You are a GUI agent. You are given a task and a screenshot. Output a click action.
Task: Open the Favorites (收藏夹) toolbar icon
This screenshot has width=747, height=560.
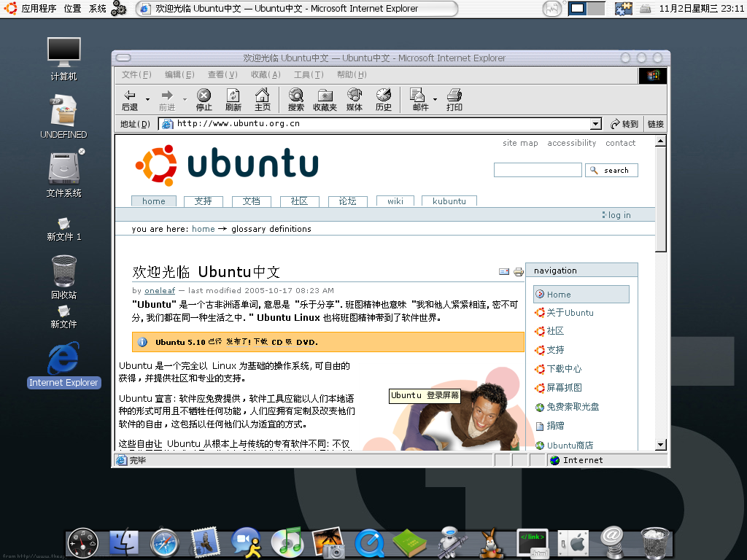[325, 100]
